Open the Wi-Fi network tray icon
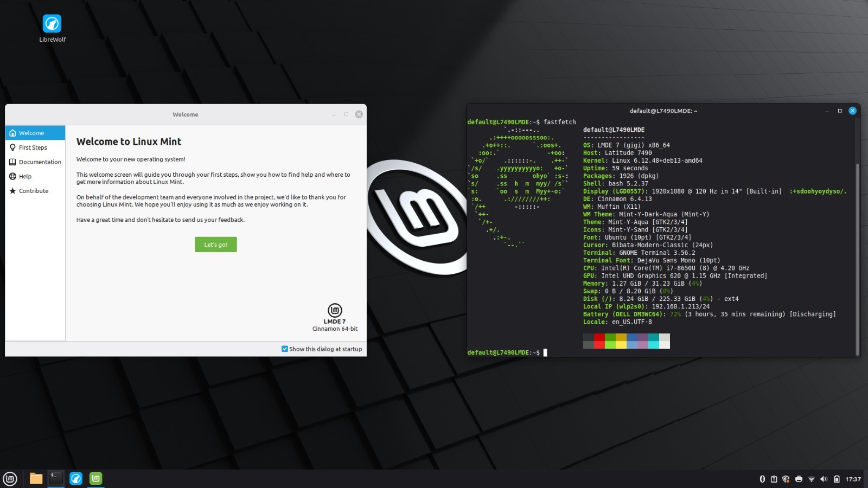The width and height of the screenshot is (868, 488). [812, 479]
